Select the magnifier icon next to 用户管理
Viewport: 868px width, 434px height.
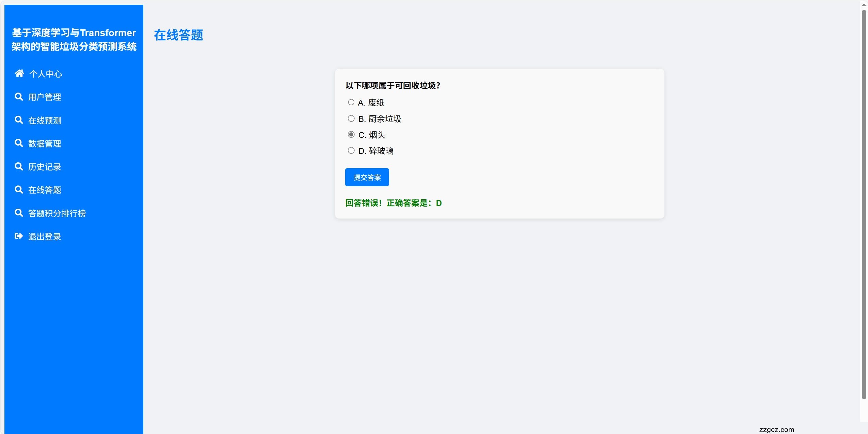tap(18, 96)
